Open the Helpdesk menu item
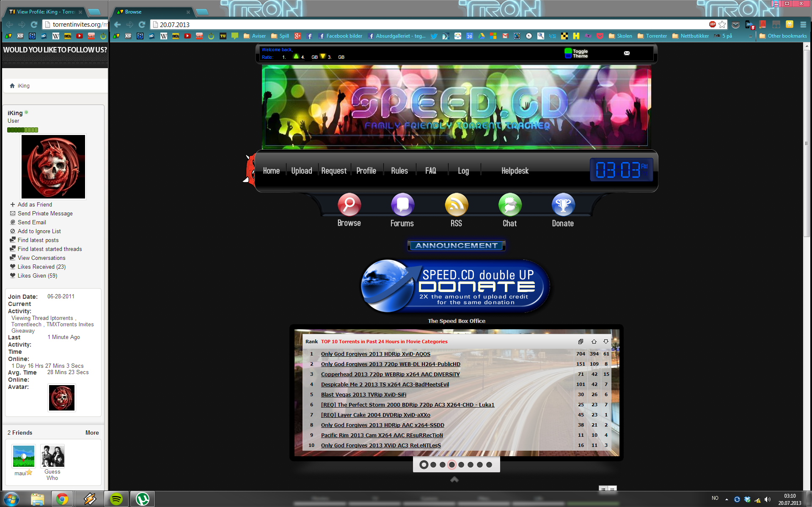 click(515, 171)
